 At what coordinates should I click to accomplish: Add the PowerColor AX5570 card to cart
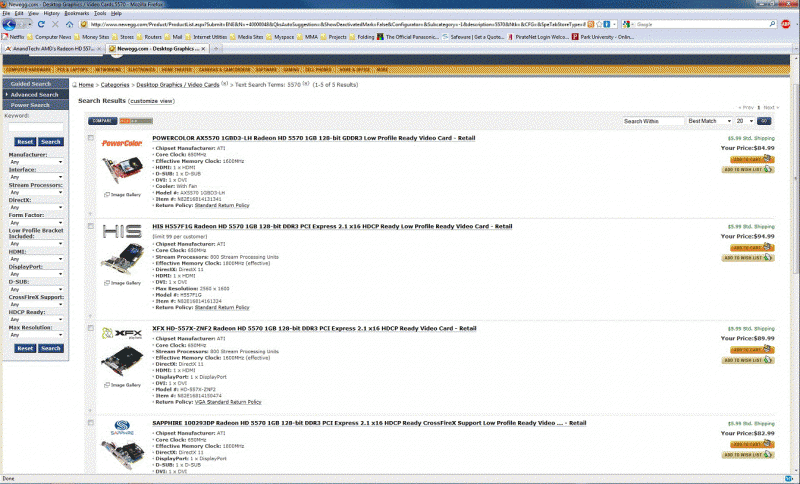click(752, 159)
